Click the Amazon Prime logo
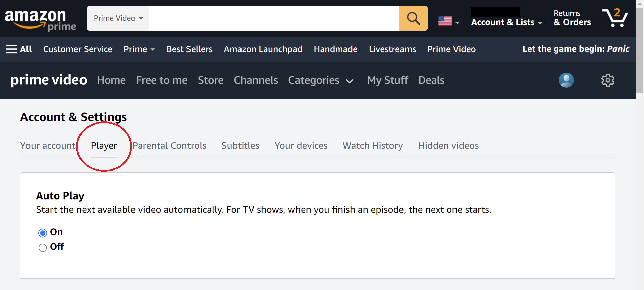This screenshot has width=644, height=290. click(40, 20)
